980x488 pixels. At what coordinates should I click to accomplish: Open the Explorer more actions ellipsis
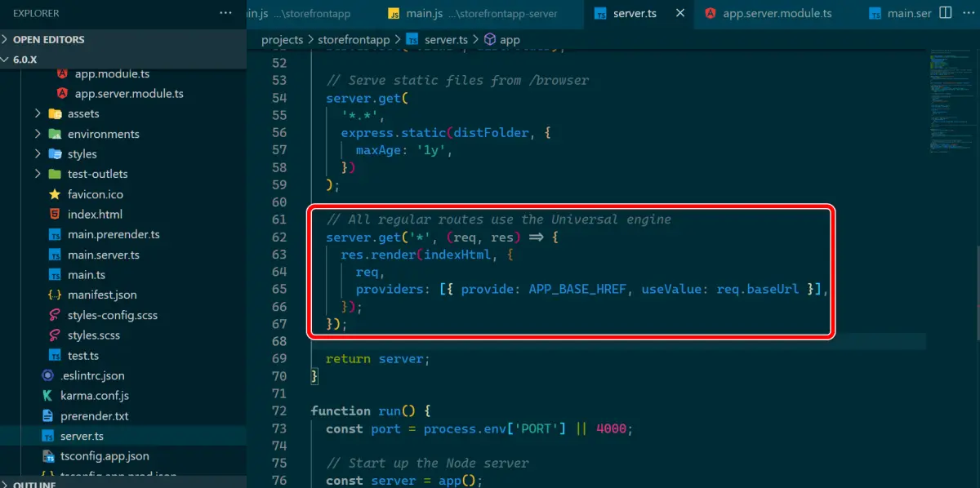click(x=226, y=13)
